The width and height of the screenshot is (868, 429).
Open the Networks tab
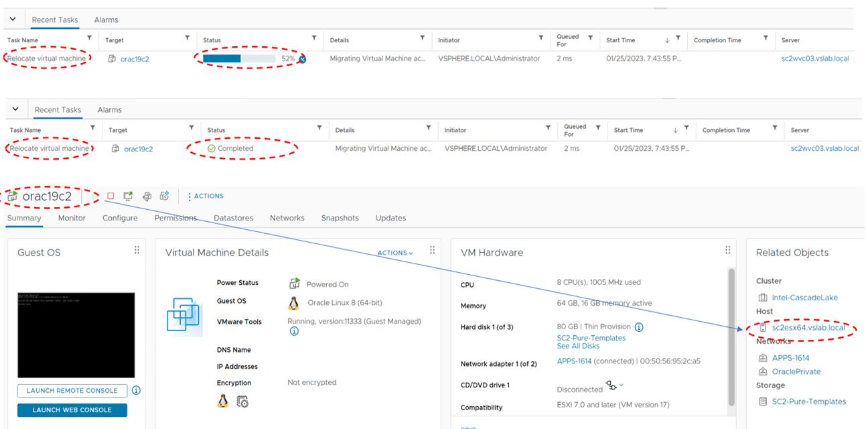coord(287,218)
